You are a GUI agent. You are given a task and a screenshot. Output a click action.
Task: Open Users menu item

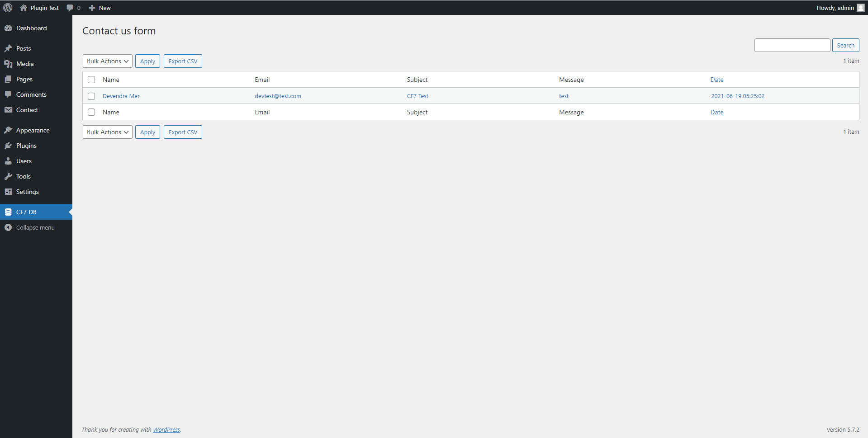(24, 161)
